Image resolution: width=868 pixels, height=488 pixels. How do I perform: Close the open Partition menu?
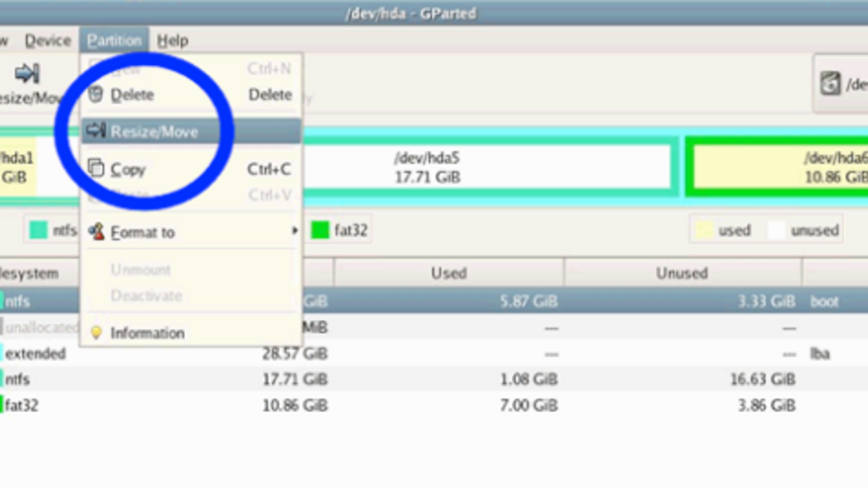click(114, 40)
